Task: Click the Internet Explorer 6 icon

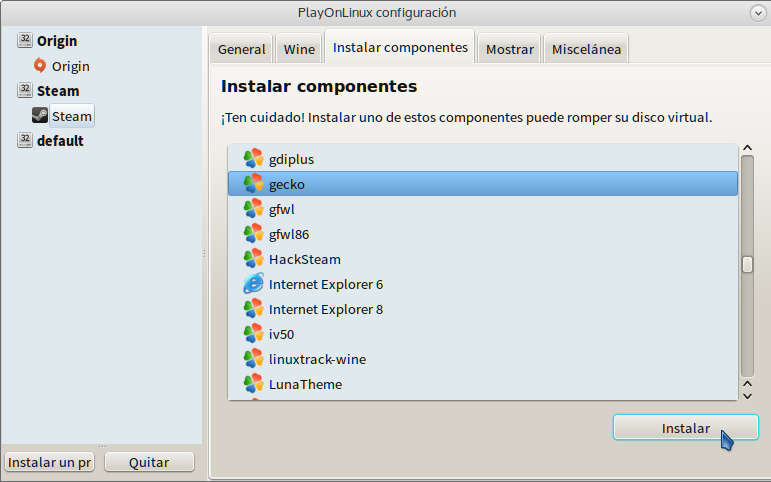Action: tap(253, 284)
